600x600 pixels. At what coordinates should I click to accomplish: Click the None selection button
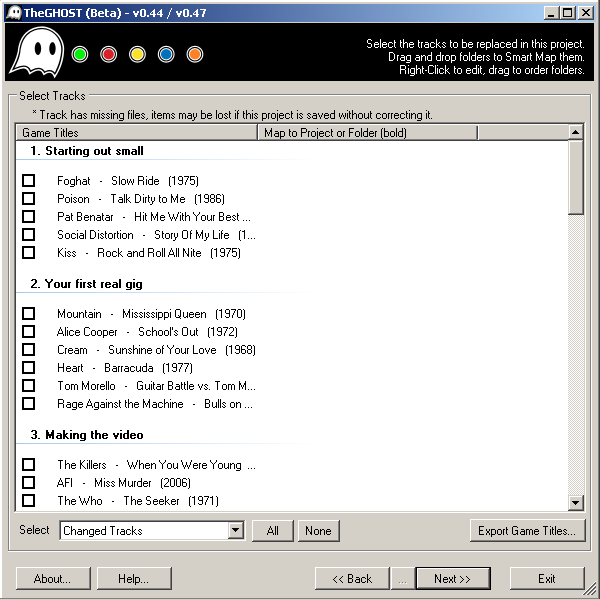[318, 531]
